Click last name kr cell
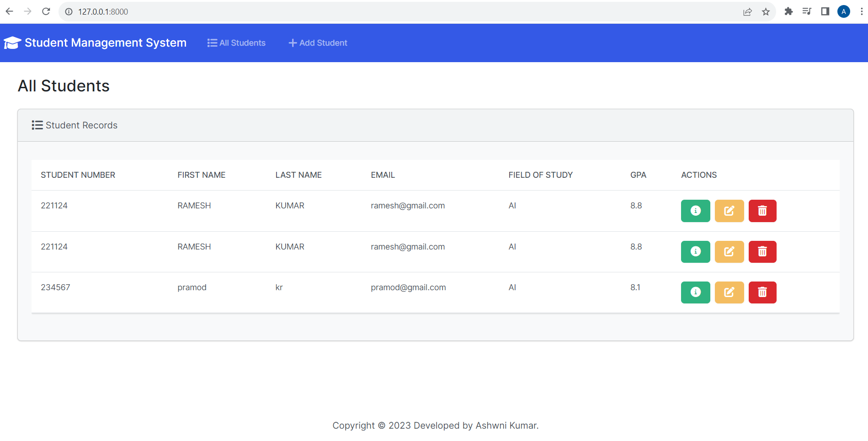 coord(279,287)
